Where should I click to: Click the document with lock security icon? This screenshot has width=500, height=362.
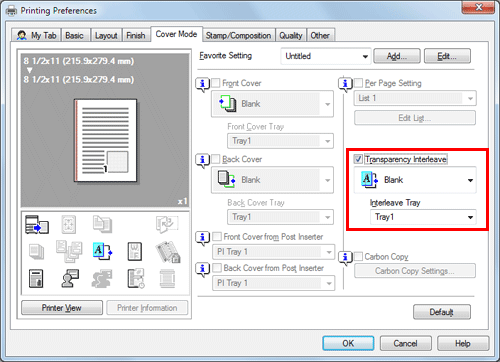click(x=36, y=279)
